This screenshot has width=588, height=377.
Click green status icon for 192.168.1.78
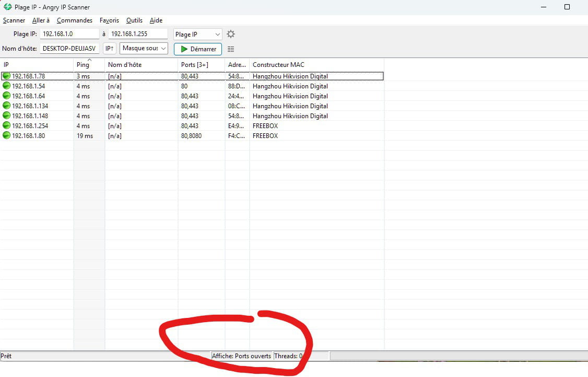pyautogui.click(x=6, y=76)
